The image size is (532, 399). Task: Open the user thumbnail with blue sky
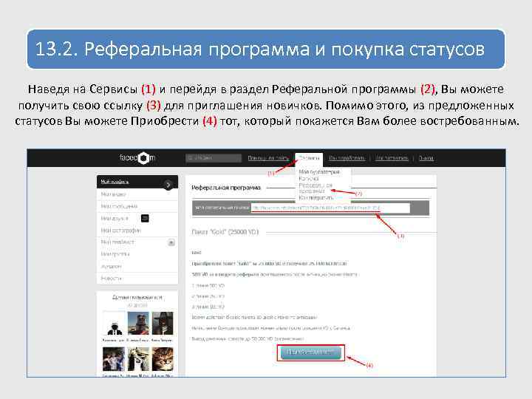[x=138, y=324]
